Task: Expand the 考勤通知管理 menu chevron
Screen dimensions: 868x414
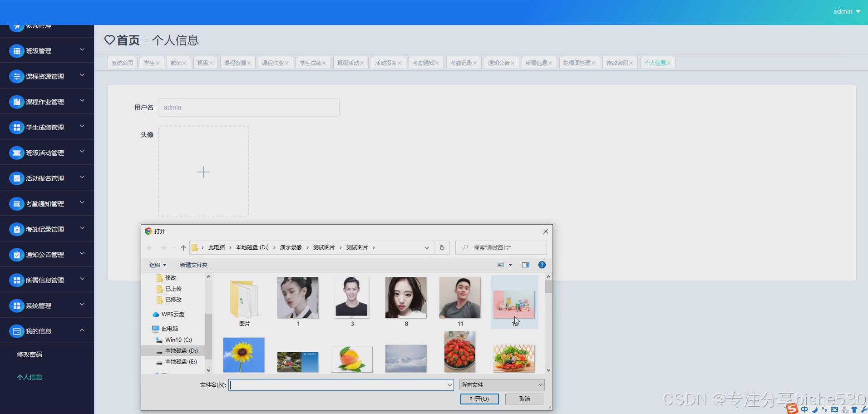Action: [82, 202]
